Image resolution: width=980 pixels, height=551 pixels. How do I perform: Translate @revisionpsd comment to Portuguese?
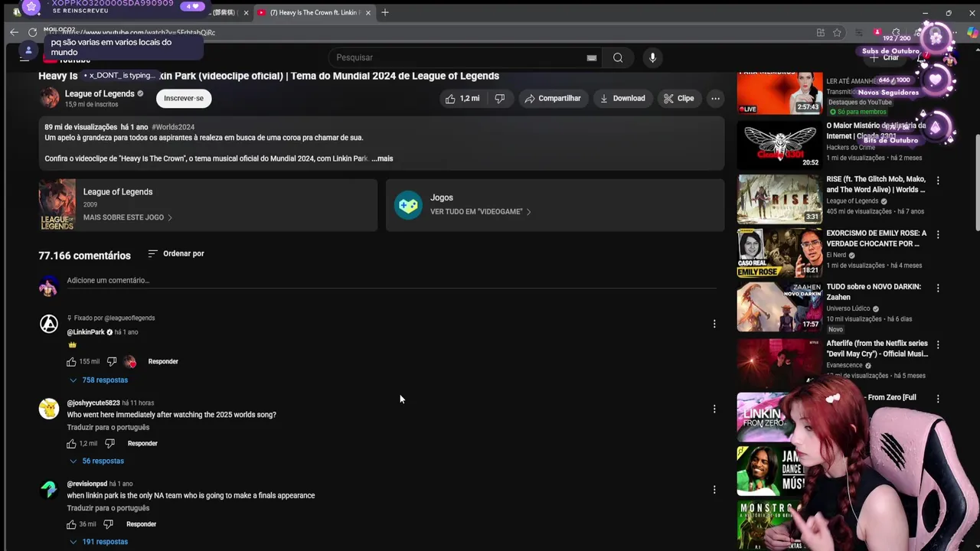108,508
